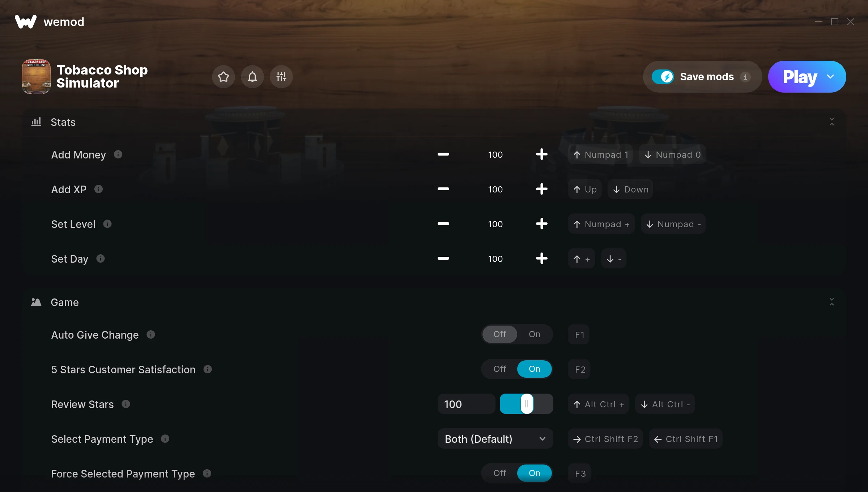
Task: Collapse the Stats section
Action: [832, 122]
